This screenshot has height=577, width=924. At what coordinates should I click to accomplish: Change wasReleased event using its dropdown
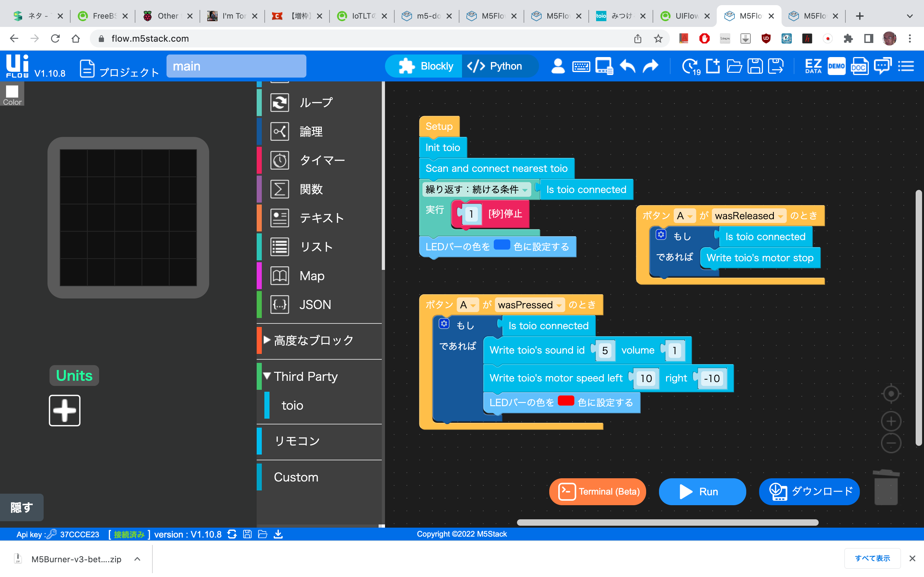click(x=781, y=216)
